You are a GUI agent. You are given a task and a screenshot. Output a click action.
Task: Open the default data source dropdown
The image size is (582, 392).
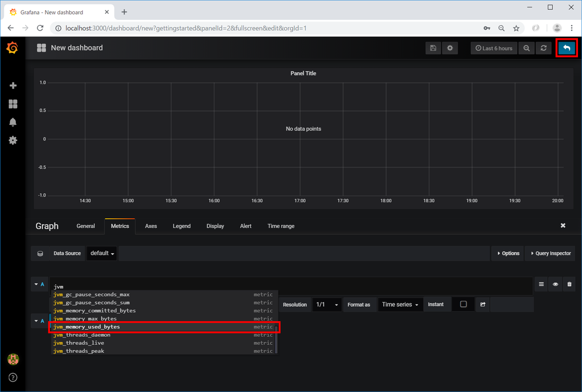[x=102, y=253]
